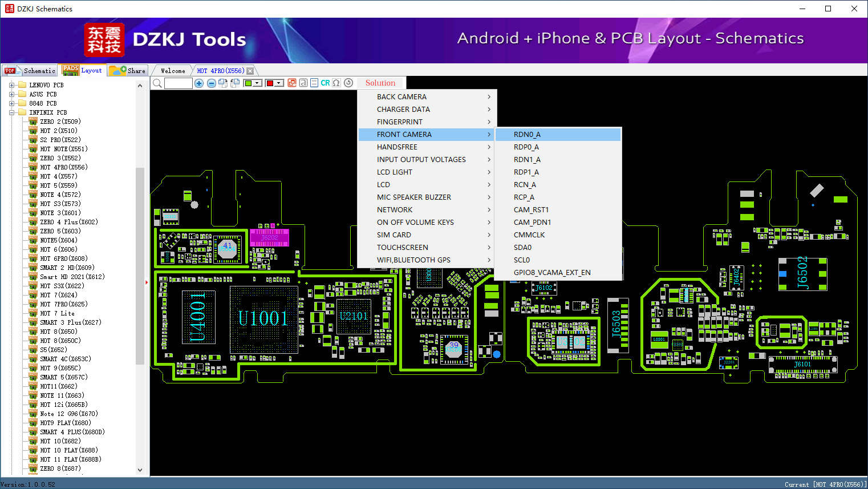Choose GPIO8_VCAMA_EXT_EN signal entry
The width and height of the screenshot is (868, 489).
558,272
